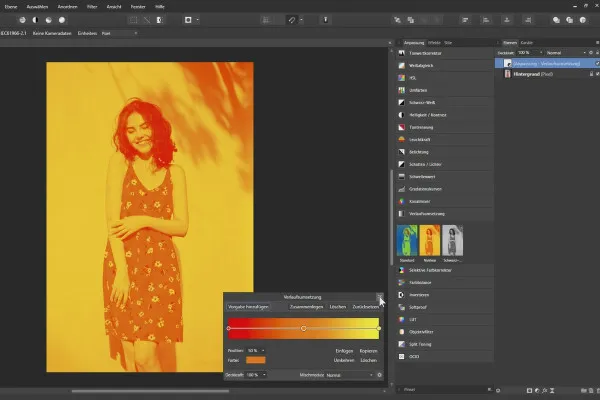Open the Mischmodus dropdown in dialog
The width and height of the screenshot is (600, 400).
(349, 374)
